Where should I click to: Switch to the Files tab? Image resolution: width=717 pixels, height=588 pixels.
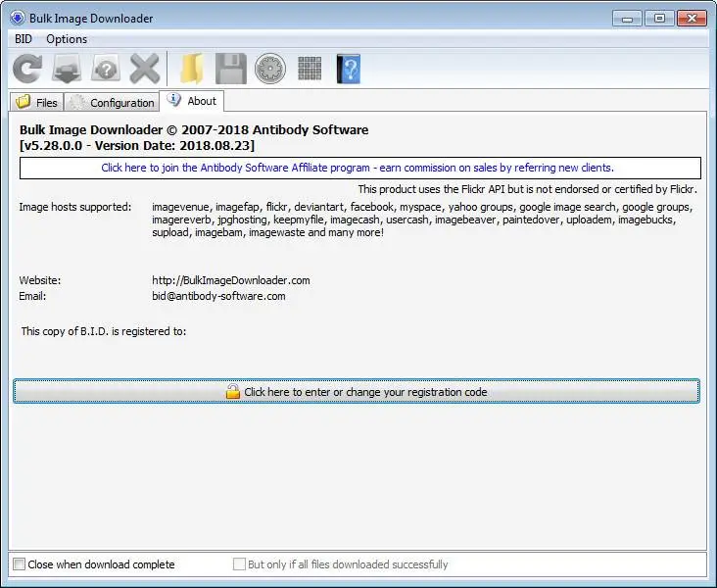pyautogui.click(x=36, y=102)
